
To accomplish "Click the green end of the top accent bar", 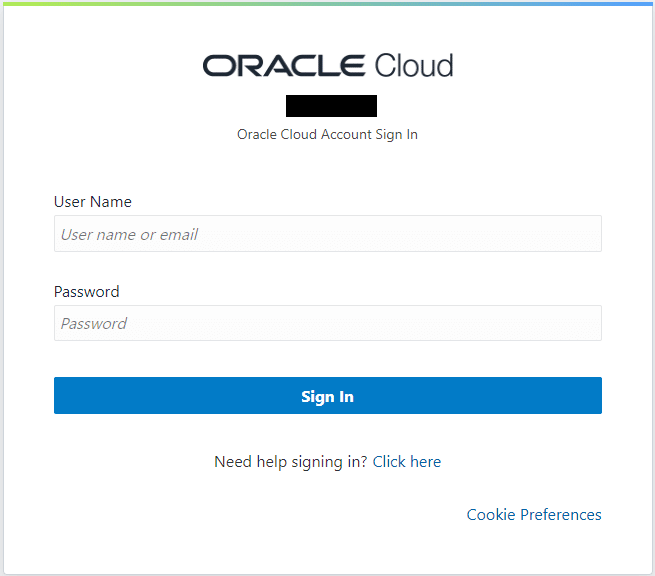I will coord(15,3).
